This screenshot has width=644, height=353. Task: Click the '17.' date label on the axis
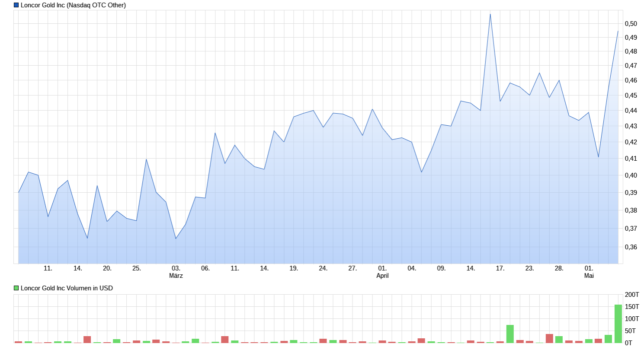click(500, 268)
